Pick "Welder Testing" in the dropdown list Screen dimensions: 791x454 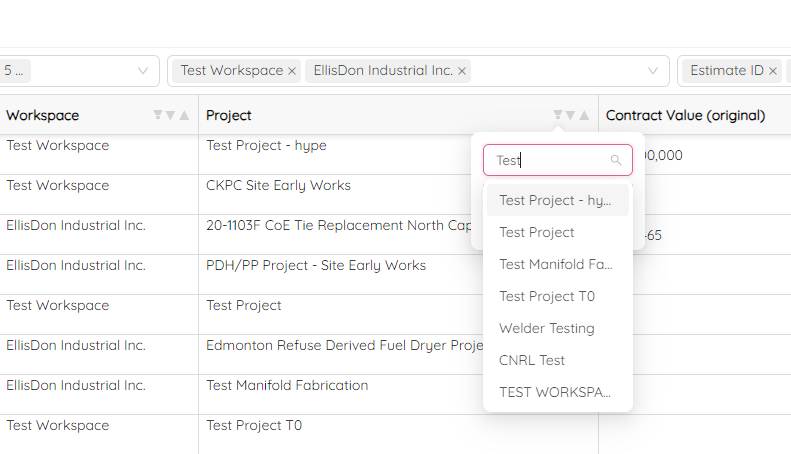(x=547, y=328)
